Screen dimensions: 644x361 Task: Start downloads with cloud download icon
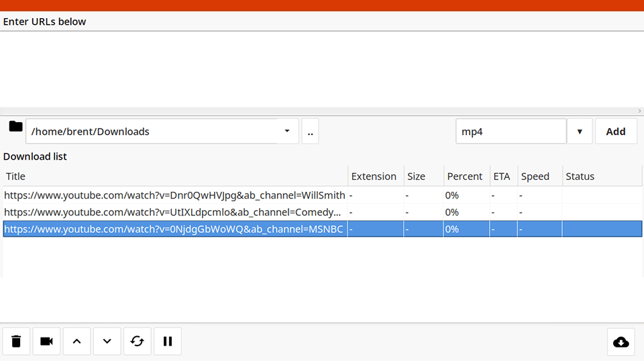[x=621, y=342]
